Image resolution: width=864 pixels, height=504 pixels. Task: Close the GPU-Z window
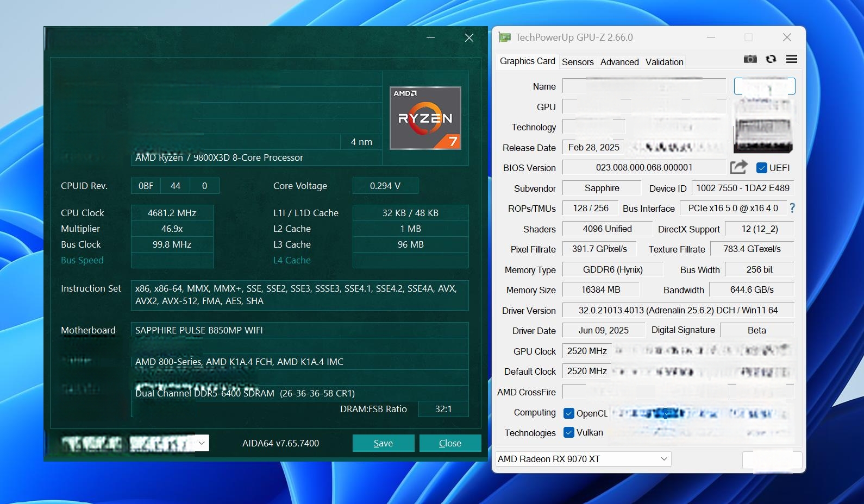tap(787, 37)
